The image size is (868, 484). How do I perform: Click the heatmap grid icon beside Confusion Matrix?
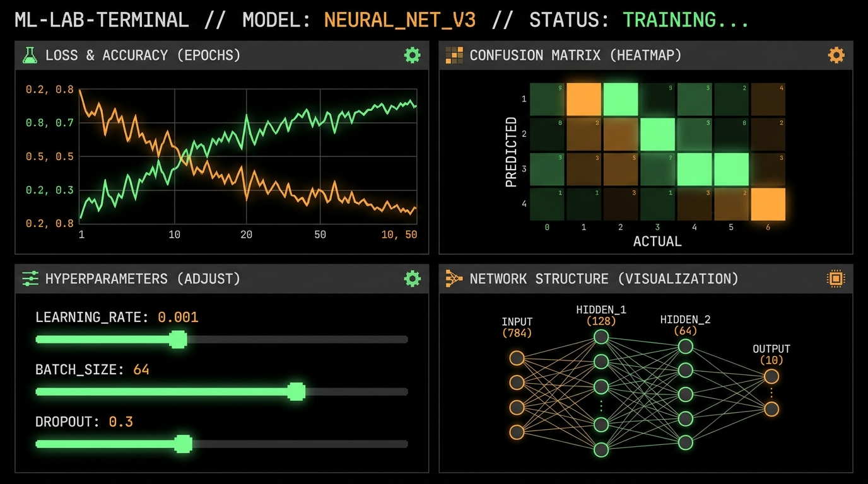454,55
